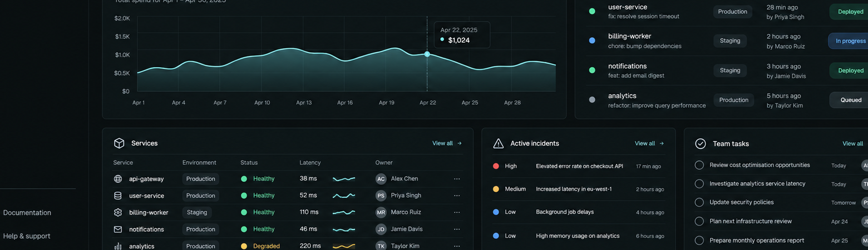Screen dimensions: 868x250
Task: Click the user-service database icon
Action: coord(118,196)
